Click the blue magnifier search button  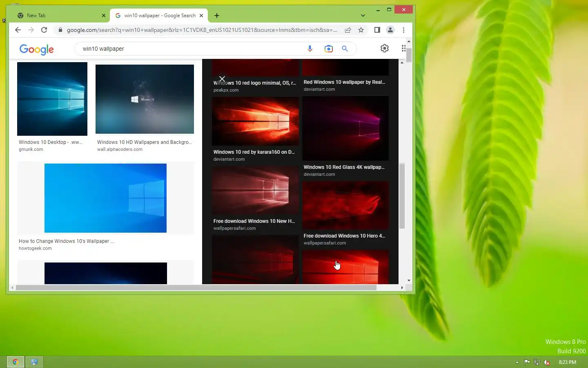(345, 49)
